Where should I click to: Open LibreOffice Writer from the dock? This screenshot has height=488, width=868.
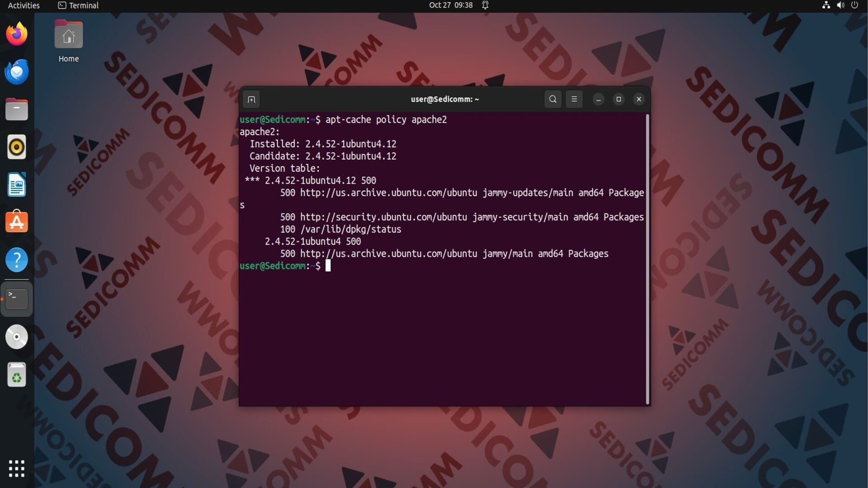[17, 185]
